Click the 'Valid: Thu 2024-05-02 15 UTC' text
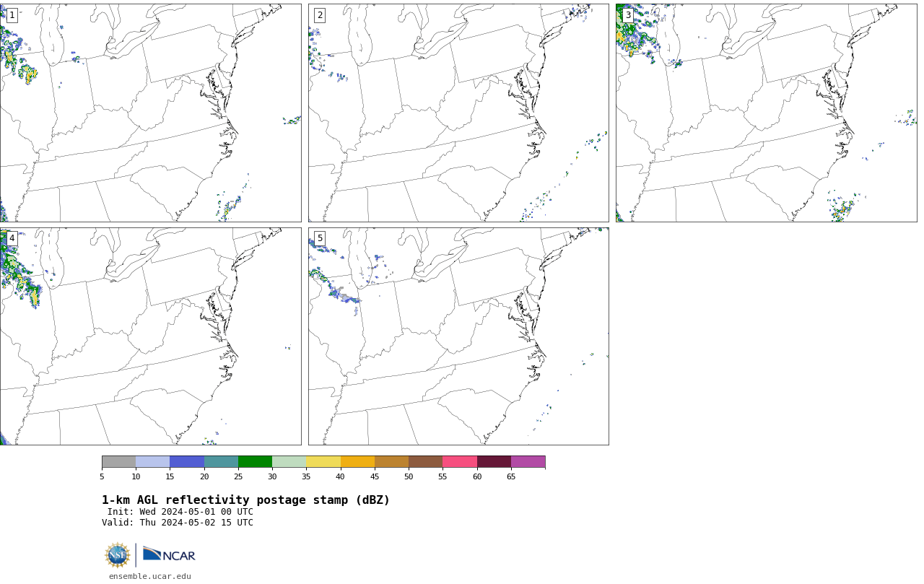 tap(178, 523)
